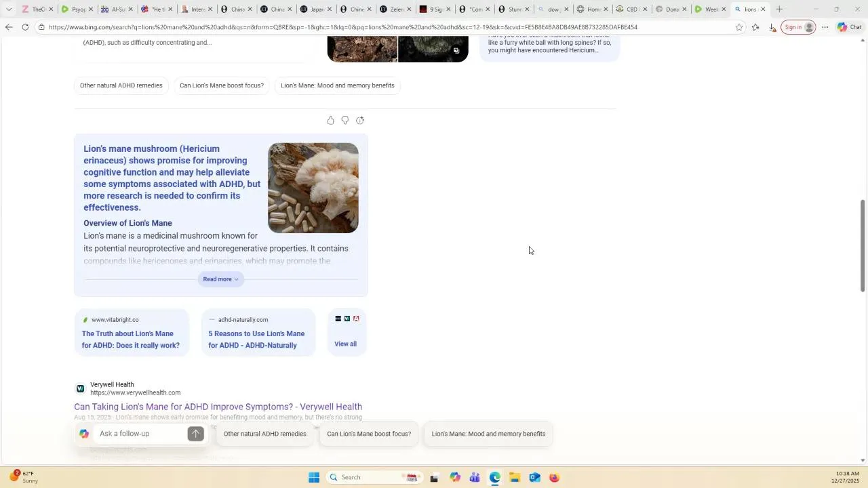Open browser settings three-dots menu
868x488 pixels.
coord(825,27)
